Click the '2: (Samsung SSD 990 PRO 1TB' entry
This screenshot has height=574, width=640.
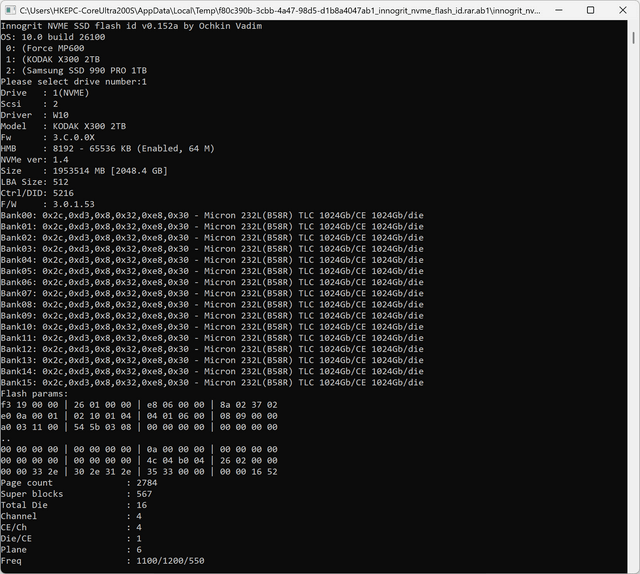(x=76, y=71)
